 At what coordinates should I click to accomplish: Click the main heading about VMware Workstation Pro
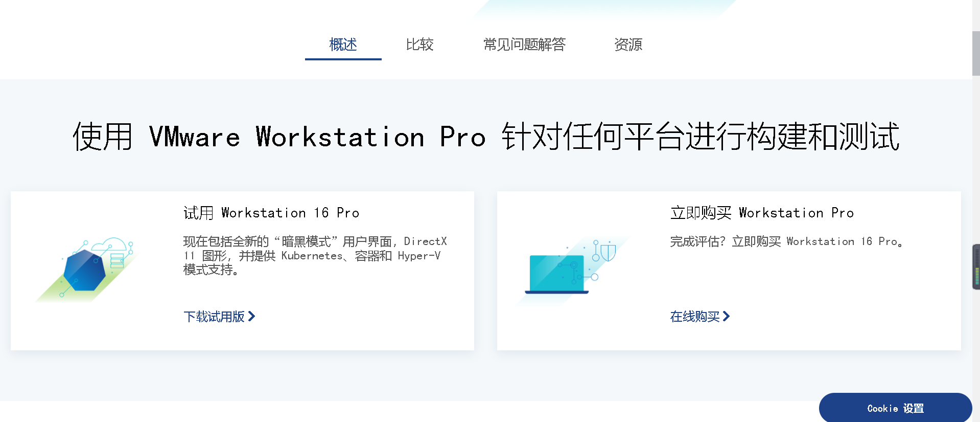pos(486,137)
